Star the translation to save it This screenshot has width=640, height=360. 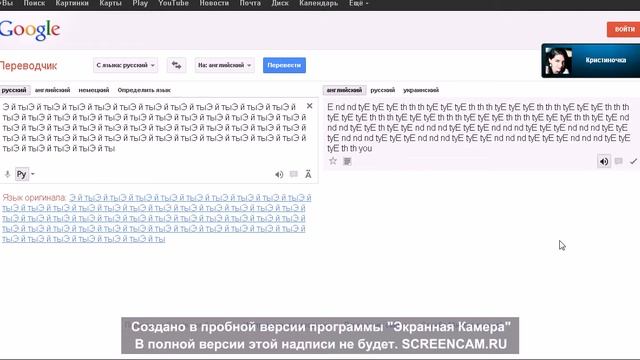pos(333,161)
